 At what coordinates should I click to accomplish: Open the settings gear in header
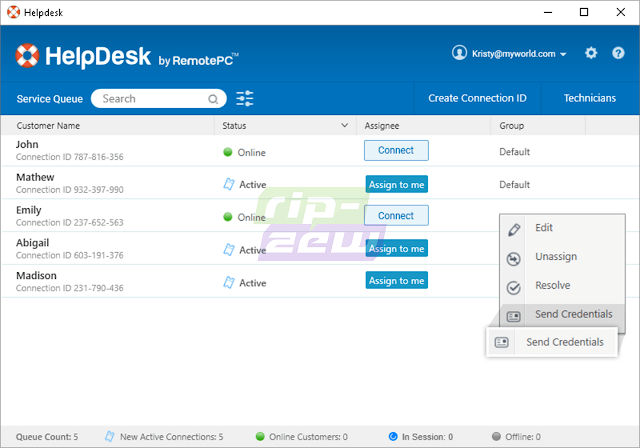pyautogui.click(x=591, y=53)
